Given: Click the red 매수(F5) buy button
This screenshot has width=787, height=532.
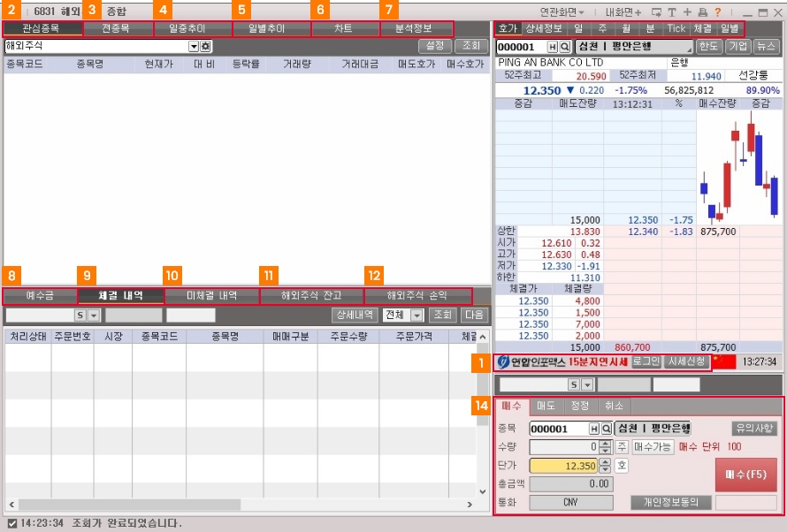Looking at the screenshot, I should (x=745, y=475).
